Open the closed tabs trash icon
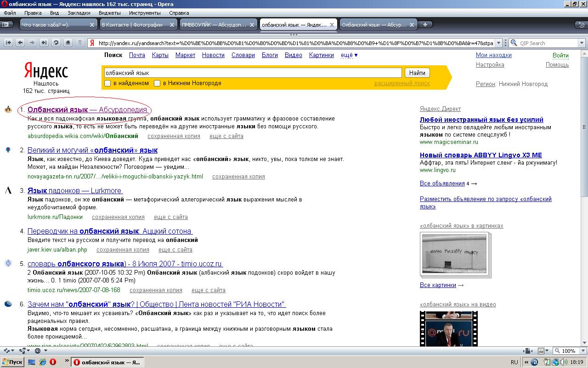The width and height of the screenshot is (588, 368). point(582,24)
